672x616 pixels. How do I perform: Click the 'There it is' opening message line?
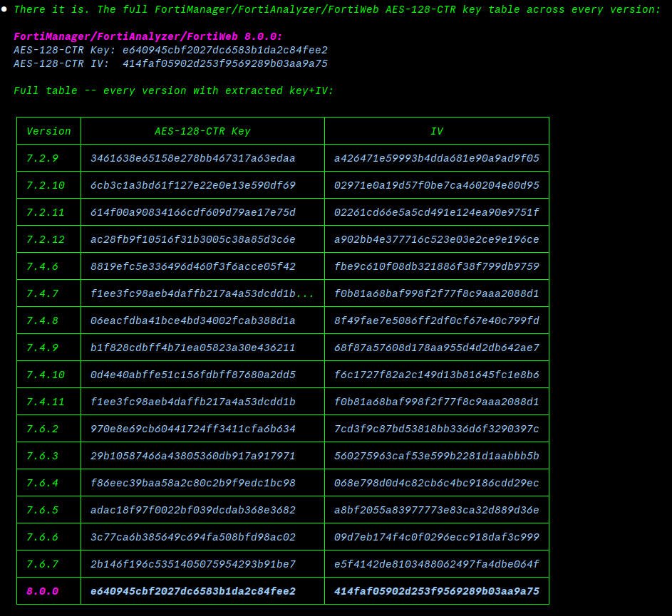tap(337, 9)
